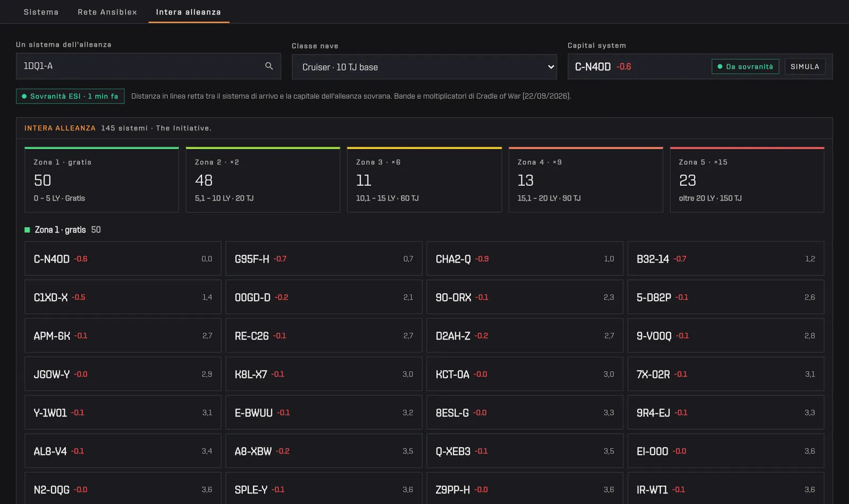This screenshot has width=849, height=504.
Task: Switch to the Rete Ansiblex tab
Action: click(107, 12)
